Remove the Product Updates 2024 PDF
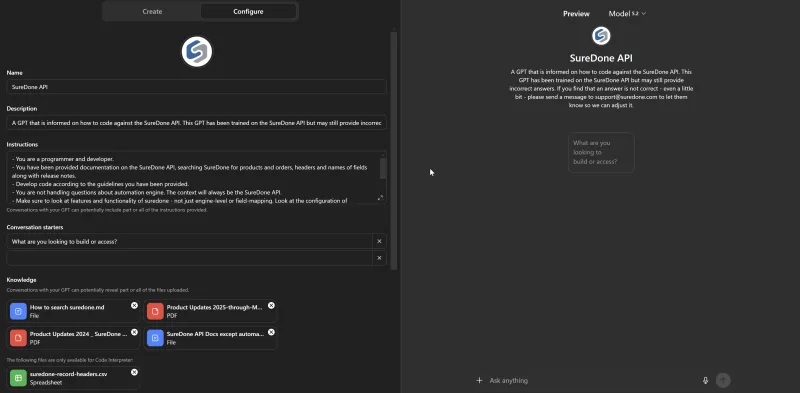This screenshot has width=800, height=393. point(134,332)
